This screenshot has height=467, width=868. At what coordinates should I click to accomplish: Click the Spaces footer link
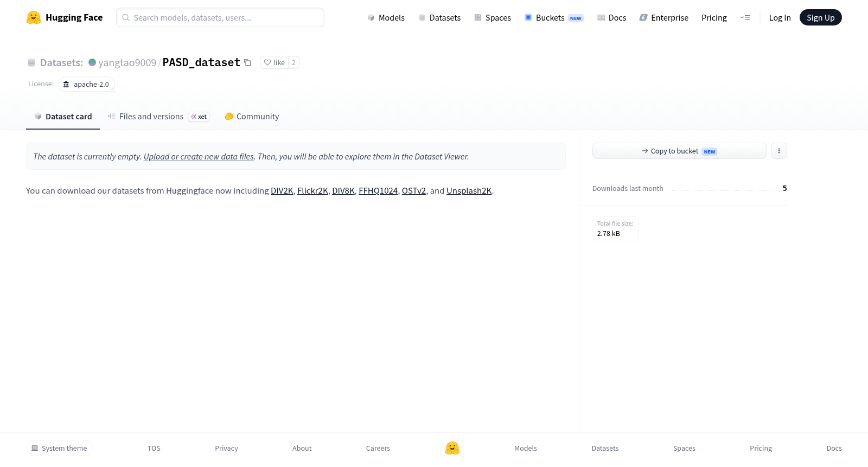point(684,448)
